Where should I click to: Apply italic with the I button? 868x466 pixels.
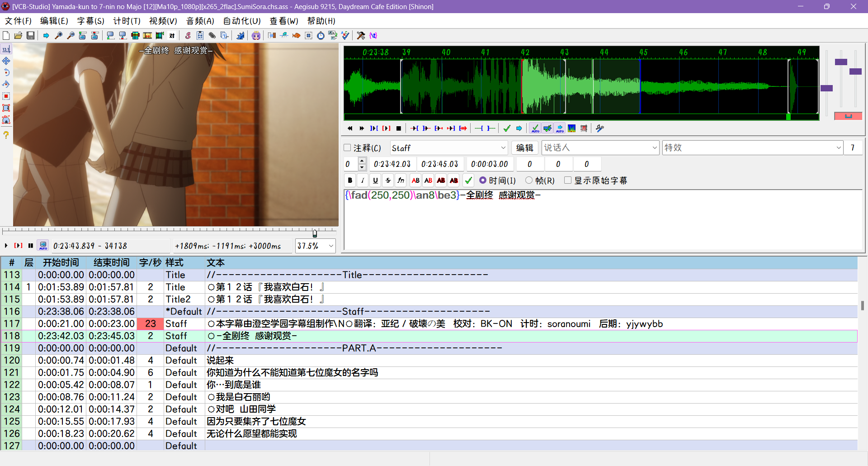tap(363, 181)
